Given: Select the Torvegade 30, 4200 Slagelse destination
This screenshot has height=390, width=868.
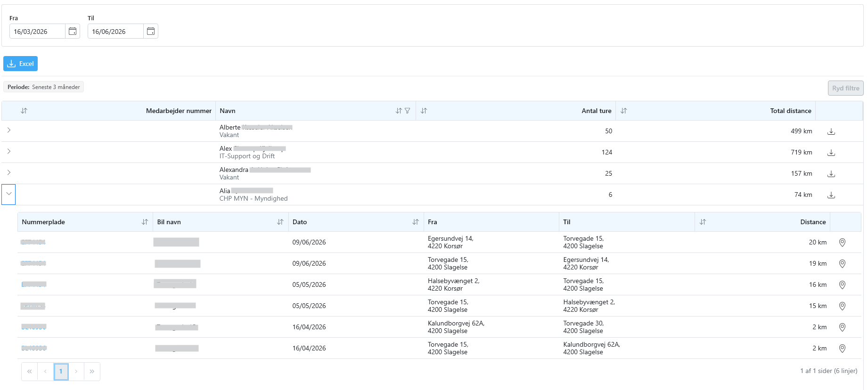Looking at the screenshot, I should coord(583,327).
